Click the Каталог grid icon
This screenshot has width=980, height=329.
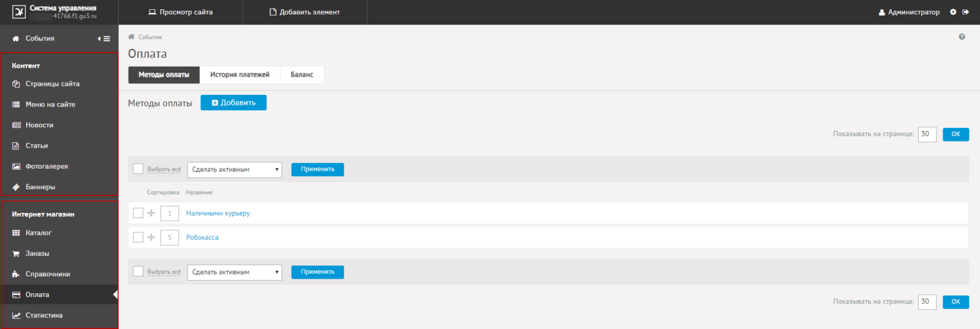coord(16,233)
